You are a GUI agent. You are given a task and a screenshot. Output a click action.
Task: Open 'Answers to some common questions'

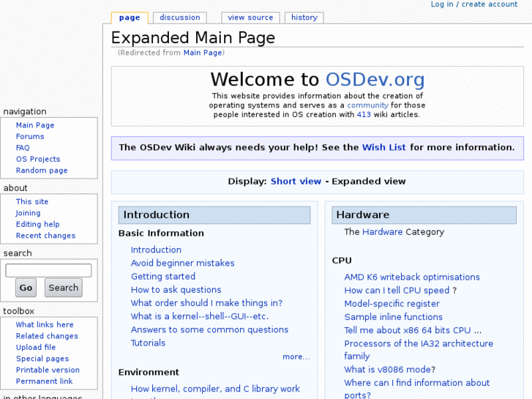pos(210,329)
